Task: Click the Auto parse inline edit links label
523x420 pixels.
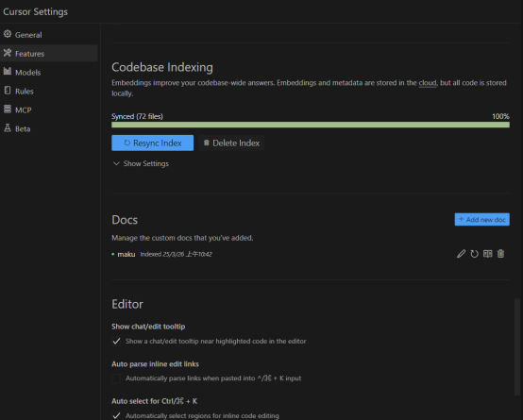Action: click(155, 364)
